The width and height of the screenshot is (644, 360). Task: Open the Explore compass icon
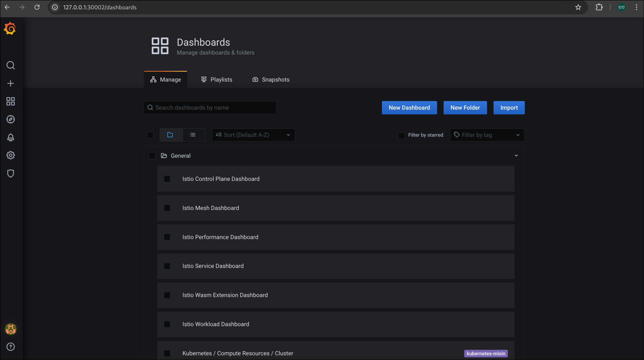(10, 119)
